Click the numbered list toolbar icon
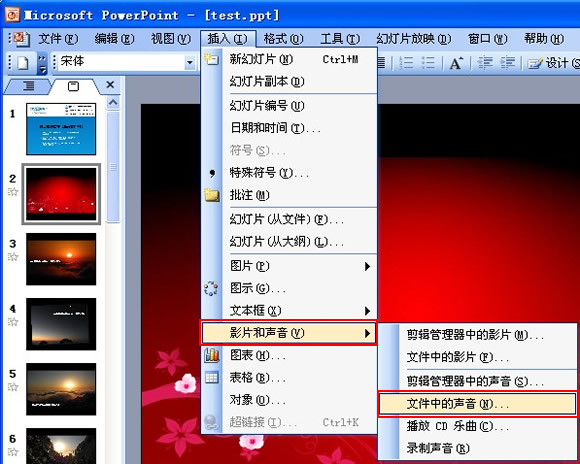Screen dimensions: 580x464 407,63
